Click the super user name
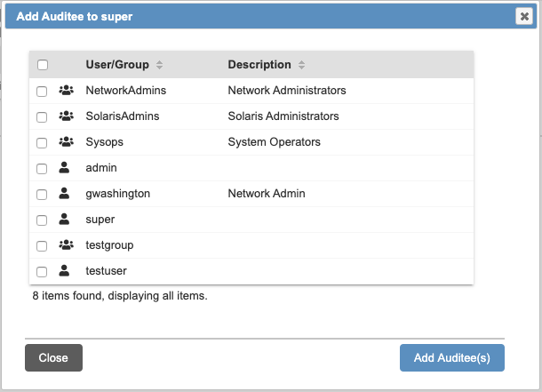Image resolution: width=542 pixels, height=392 pixels. point(100,220)
